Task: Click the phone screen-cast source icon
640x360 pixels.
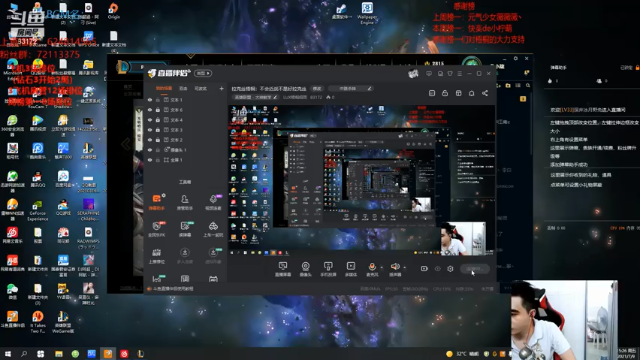Action: click(328, 269)
